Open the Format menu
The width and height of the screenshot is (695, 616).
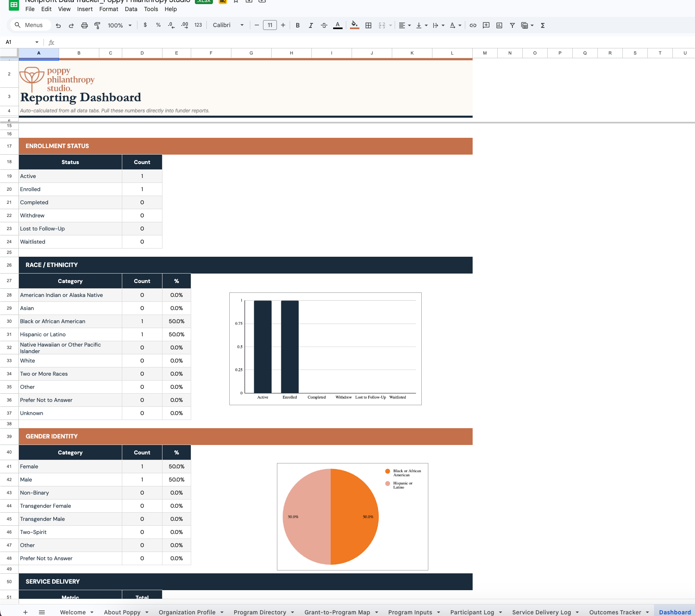(x=109, y=9)
